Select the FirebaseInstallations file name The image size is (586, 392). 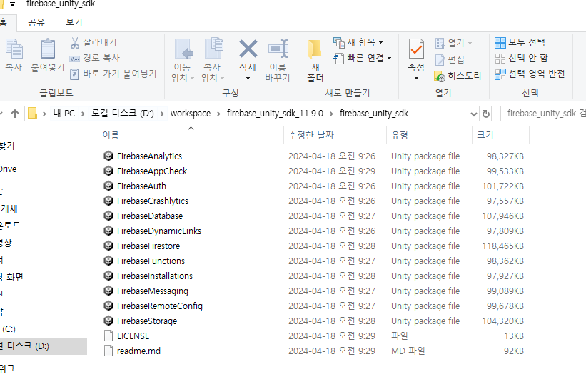[x=155, y=276]
